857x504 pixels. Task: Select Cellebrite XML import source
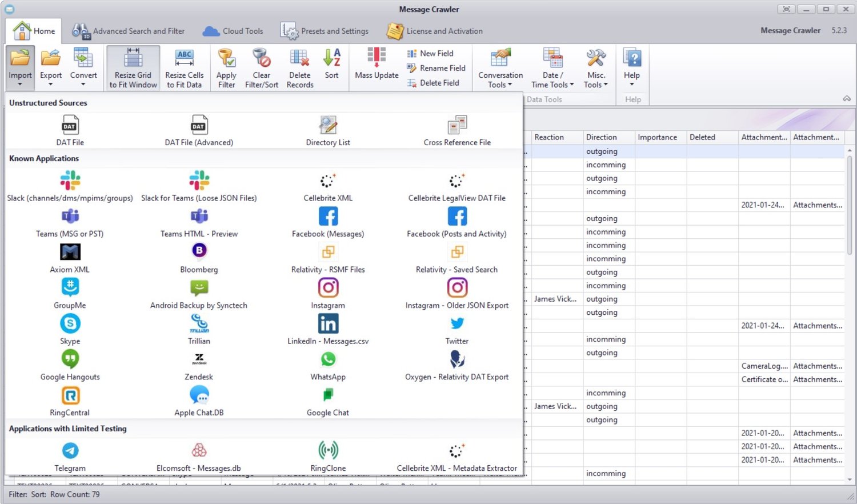click(x=328, y=187)
